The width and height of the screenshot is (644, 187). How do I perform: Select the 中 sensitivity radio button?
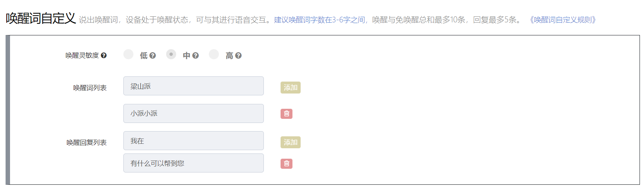pos(171,54)
